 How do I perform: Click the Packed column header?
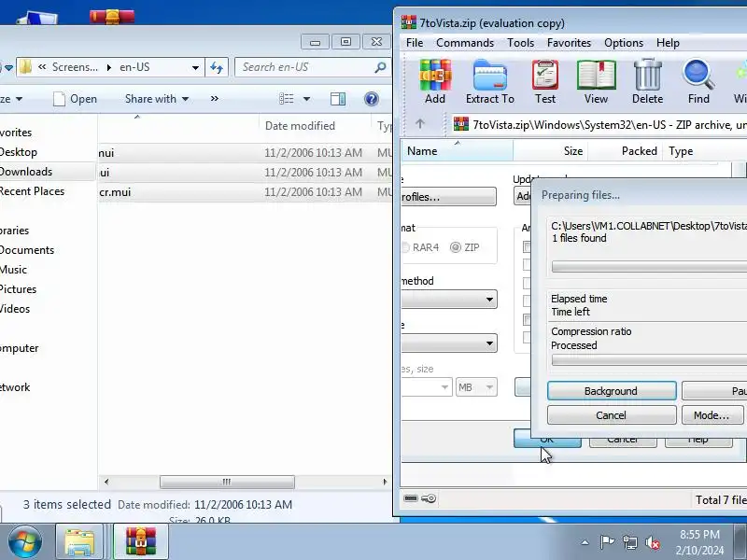click(x=625, y=151)
